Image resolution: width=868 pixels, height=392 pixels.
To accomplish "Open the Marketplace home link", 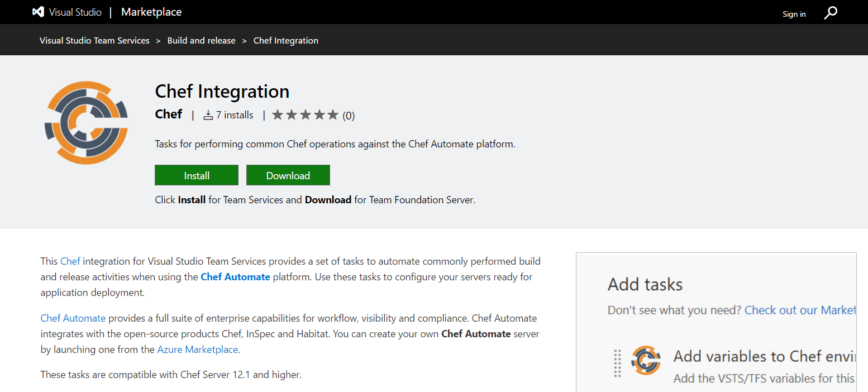I will click(151, 12).
